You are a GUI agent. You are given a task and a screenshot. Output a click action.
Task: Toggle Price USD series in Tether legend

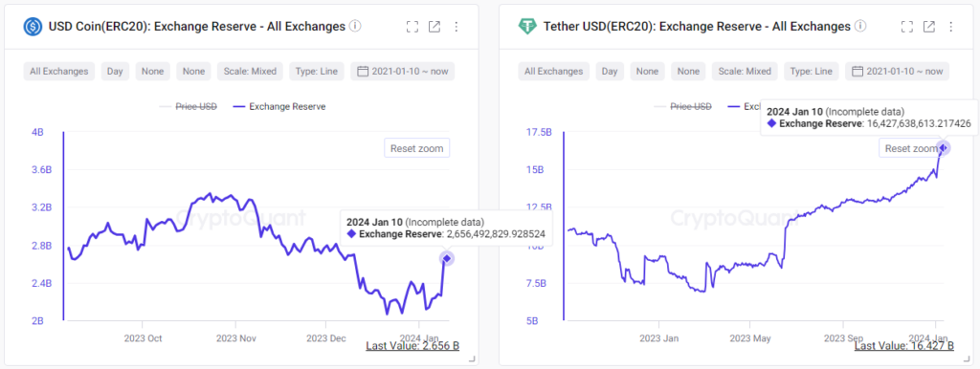tap(682, 107)
